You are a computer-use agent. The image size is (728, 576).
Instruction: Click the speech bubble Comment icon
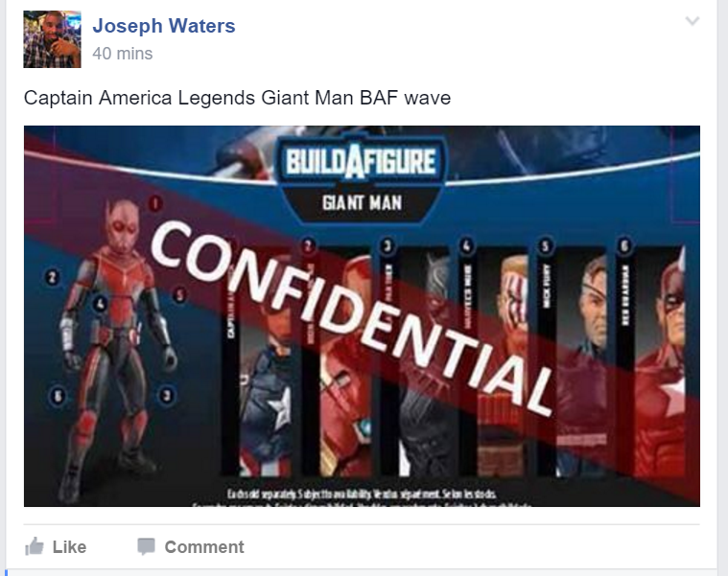(x=146, y=547)
